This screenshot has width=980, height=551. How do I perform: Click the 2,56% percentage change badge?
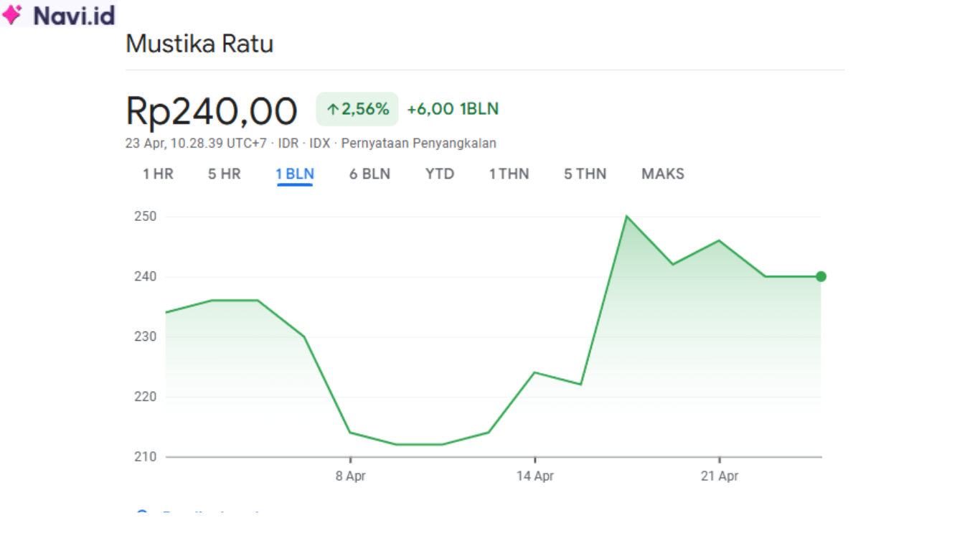357,109
